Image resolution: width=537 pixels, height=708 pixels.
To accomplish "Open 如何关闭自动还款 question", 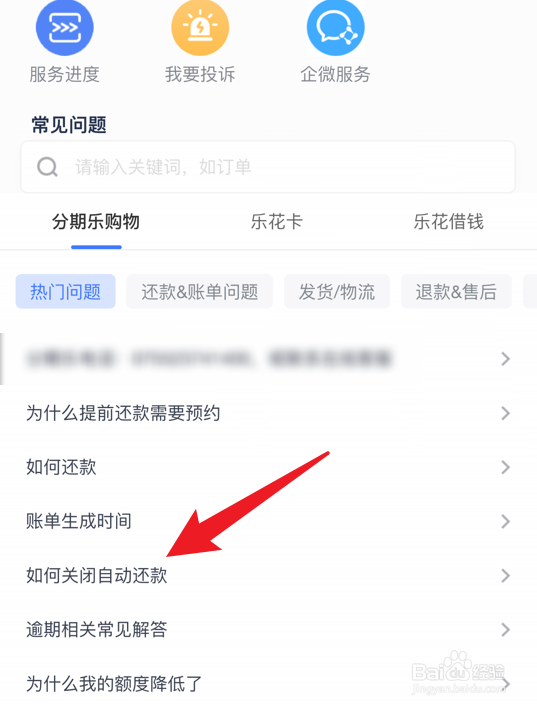I will 268,576.
